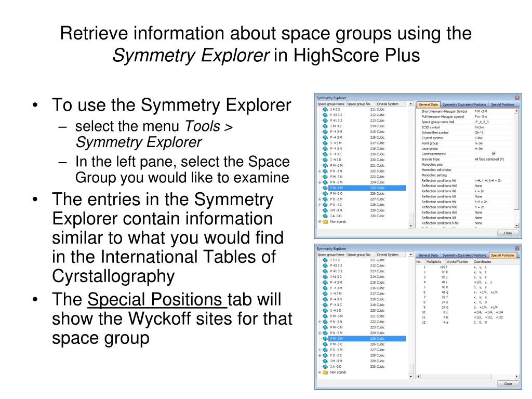The image size is (532, 399).
Task: Click the I 41 3 2 book icon, top window
Action: click(x=325, y=126)
